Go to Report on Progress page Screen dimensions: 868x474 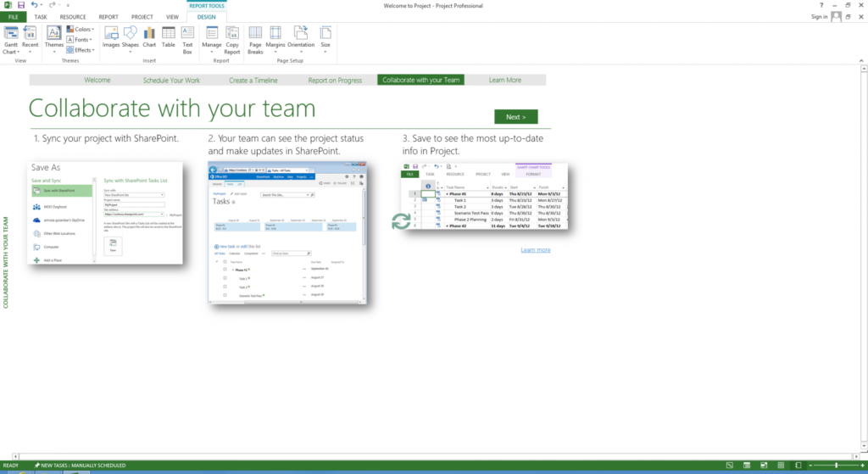[x=335, y=80]
